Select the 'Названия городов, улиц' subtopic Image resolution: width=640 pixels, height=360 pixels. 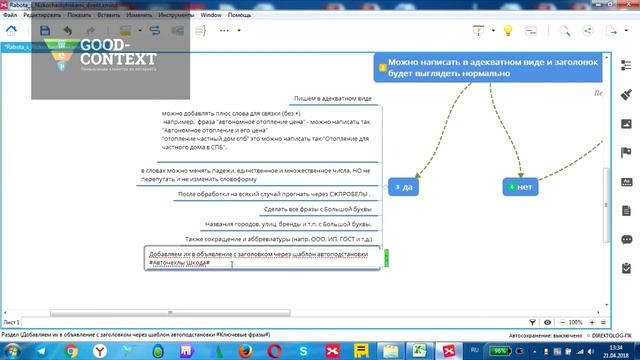point(288,224)
